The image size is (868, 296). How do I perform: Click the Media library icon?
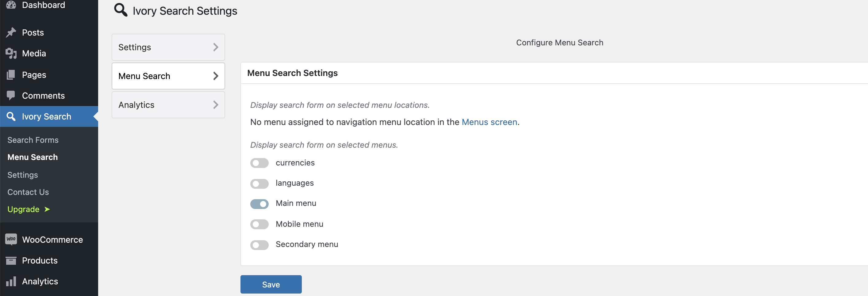(x=11, y=53)
